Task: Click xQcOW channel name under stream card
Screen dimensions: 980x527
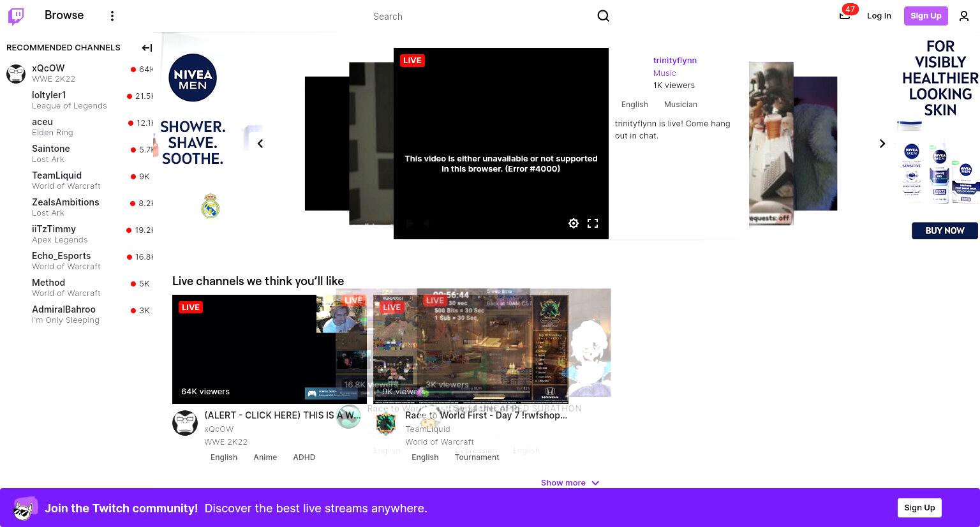Action: (x=219, y=429)
